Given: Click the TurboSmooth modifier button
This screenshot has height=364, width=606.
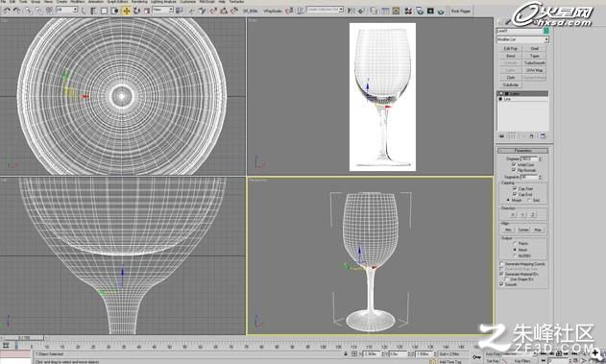Looking at the screenshot, I should 535,63.
